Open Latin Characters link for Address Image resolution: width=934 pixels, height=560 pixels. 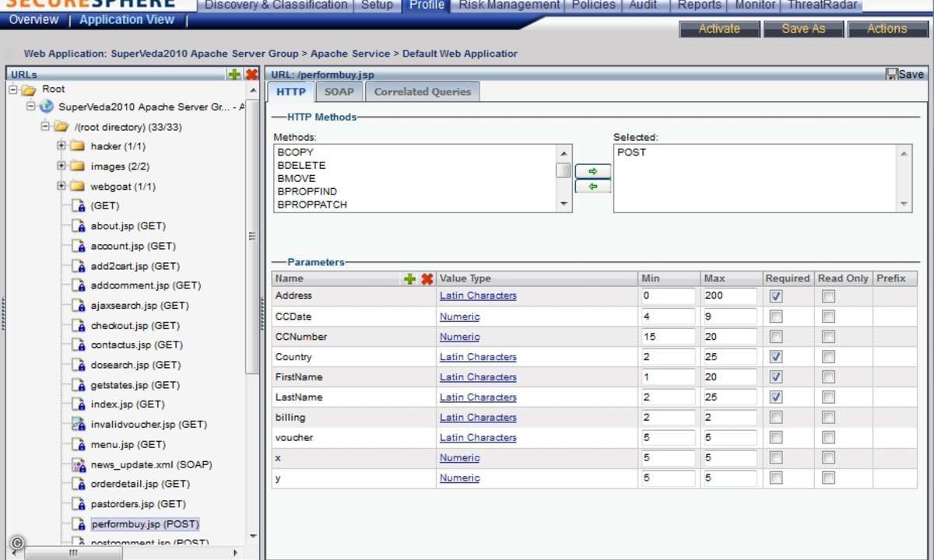(x=478, y=296)
